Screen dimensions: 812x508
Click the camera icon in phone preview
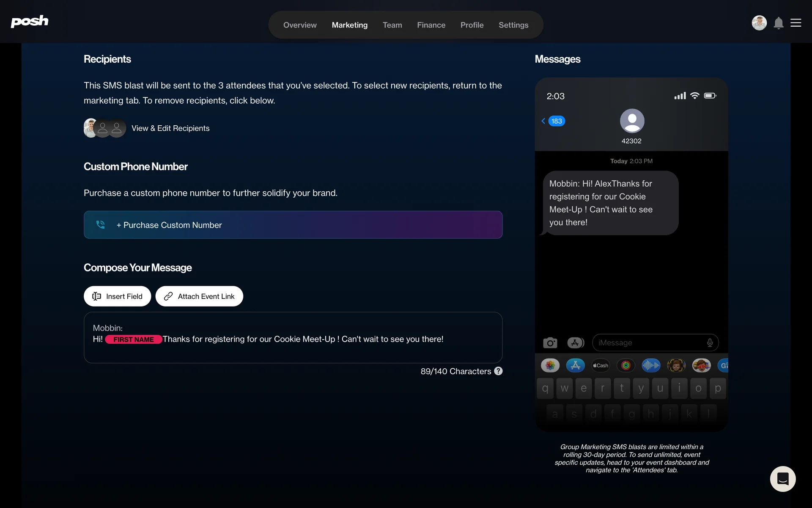tap(550, 343)
